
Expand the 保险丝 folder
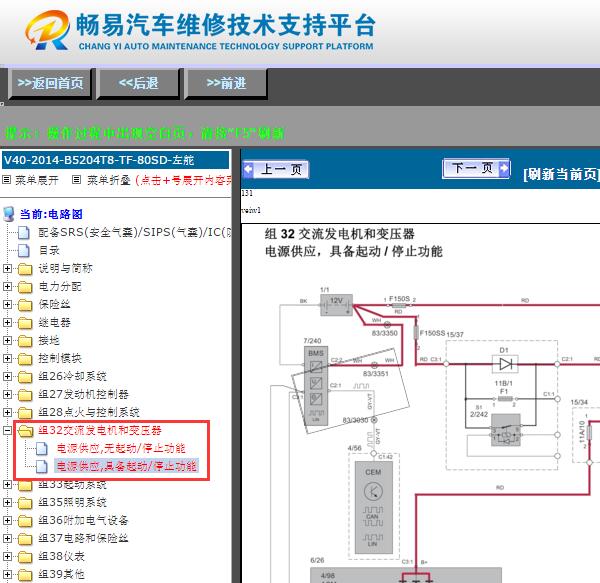(x=7, y=305)
